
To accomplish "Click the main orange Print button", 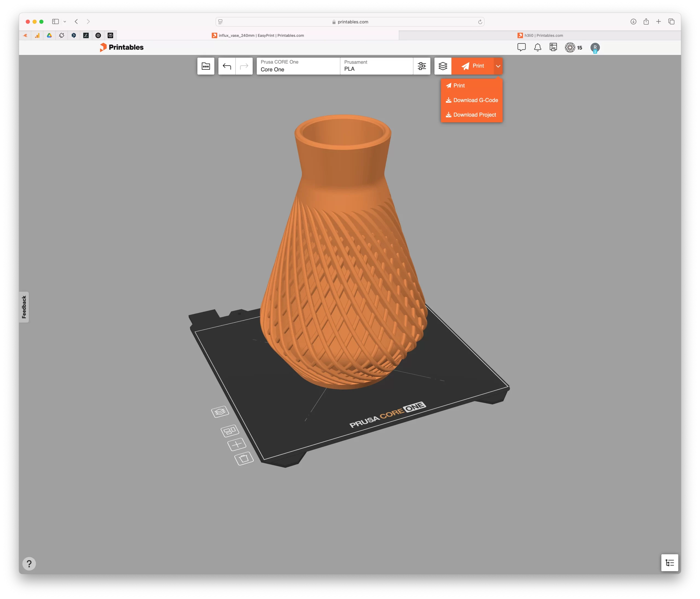I will (472, 66).
